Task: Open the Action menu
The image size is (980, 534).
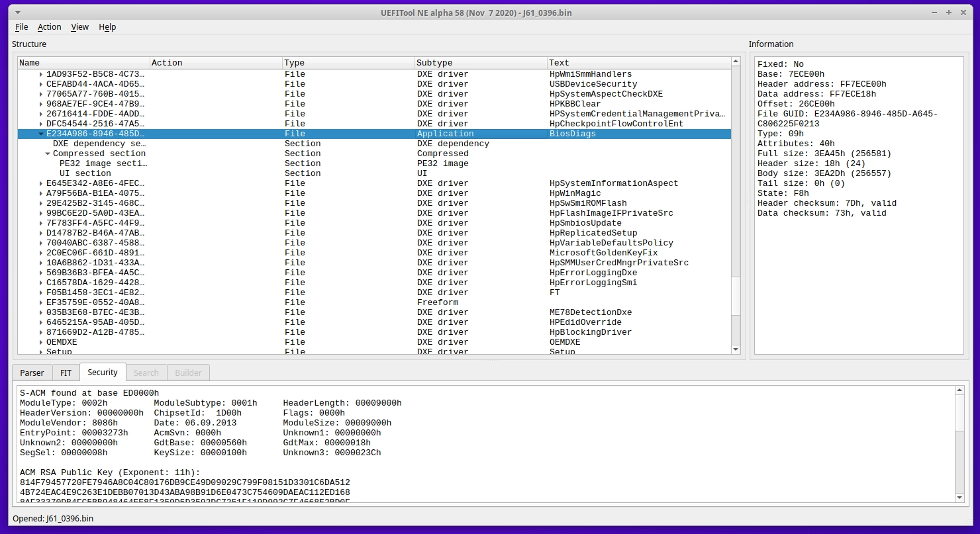Action: (49, 27)
